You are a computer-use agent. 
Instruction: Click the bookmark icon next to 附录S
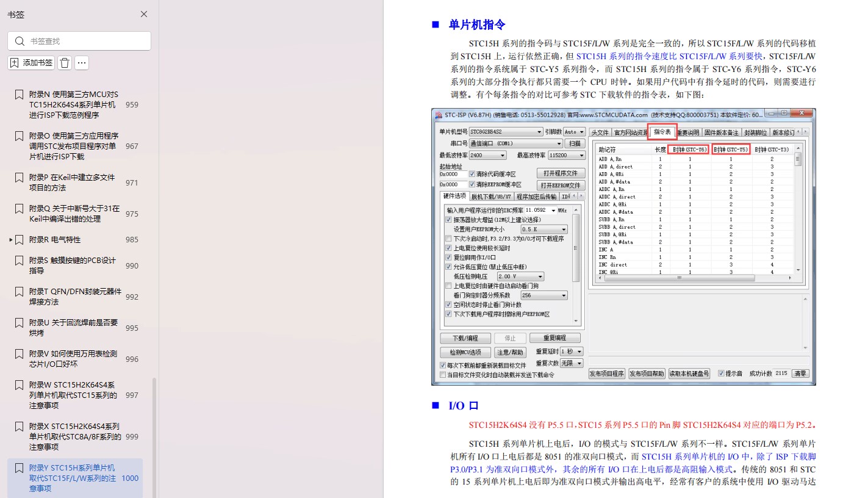(x=19, y=261)
